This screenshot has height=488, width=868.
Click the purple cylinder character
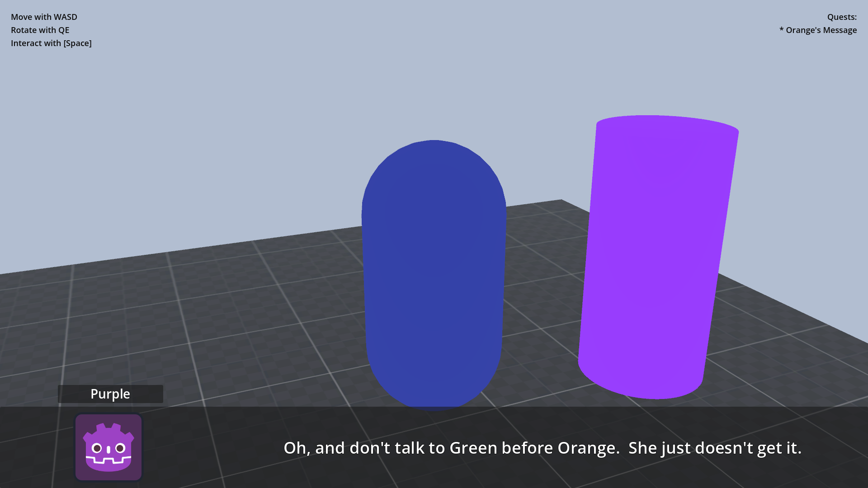pyautogui.click(x=658, y=258)
